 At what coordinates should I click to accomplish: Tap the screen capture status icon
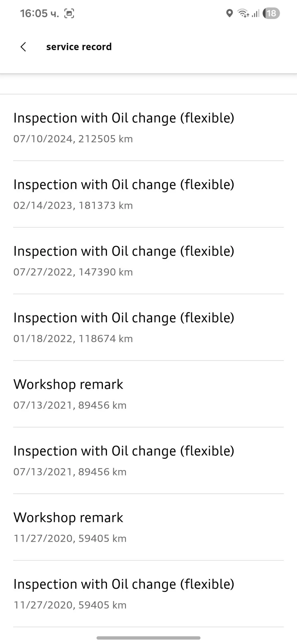[x=69, y=13]
